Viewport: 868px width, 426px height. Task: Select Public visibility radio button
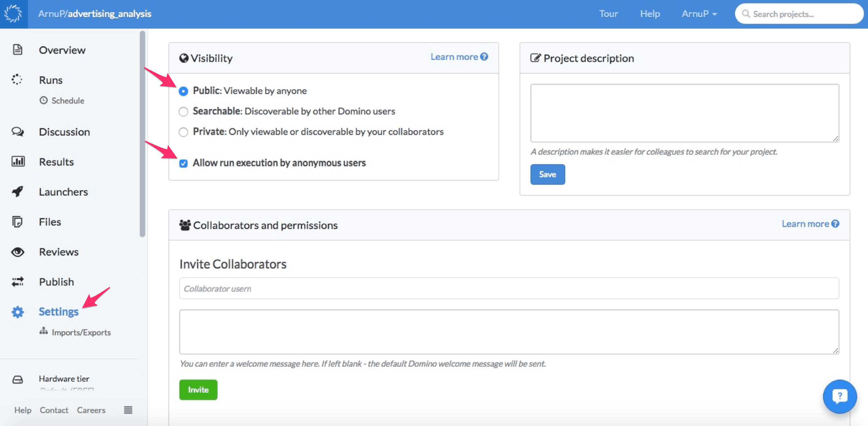[x=183, y=91]
